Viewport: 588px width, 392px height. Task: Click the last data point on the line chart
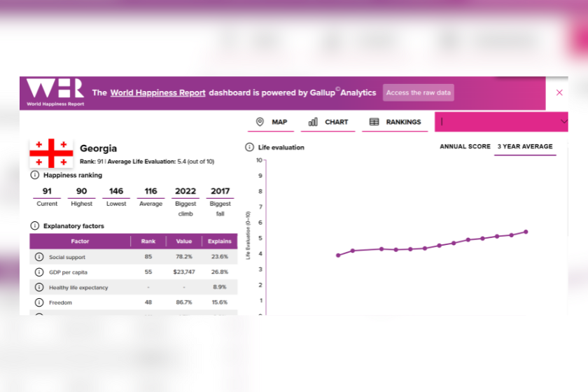pyautogui.click(x=526, y=232)
